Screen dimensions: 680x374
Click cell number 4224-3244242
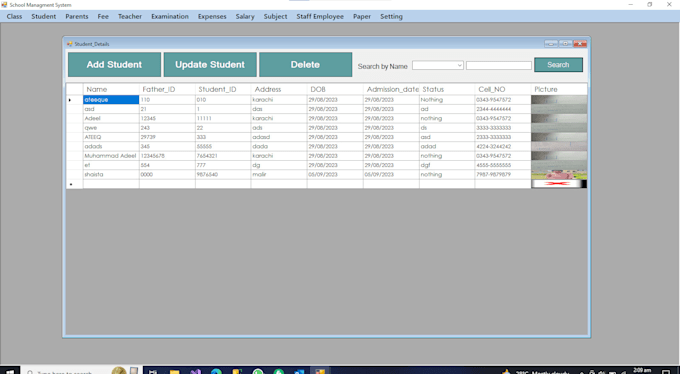point(503,146)
